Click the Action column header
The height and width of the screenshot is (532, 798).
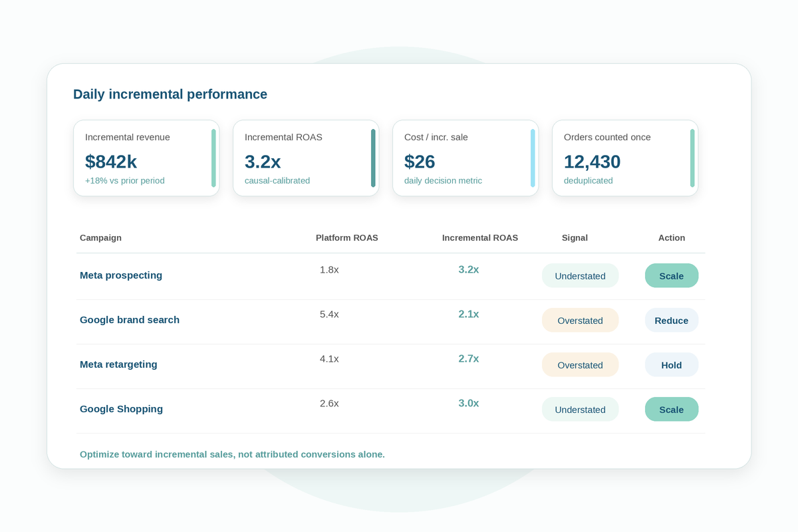pos(672,237)
